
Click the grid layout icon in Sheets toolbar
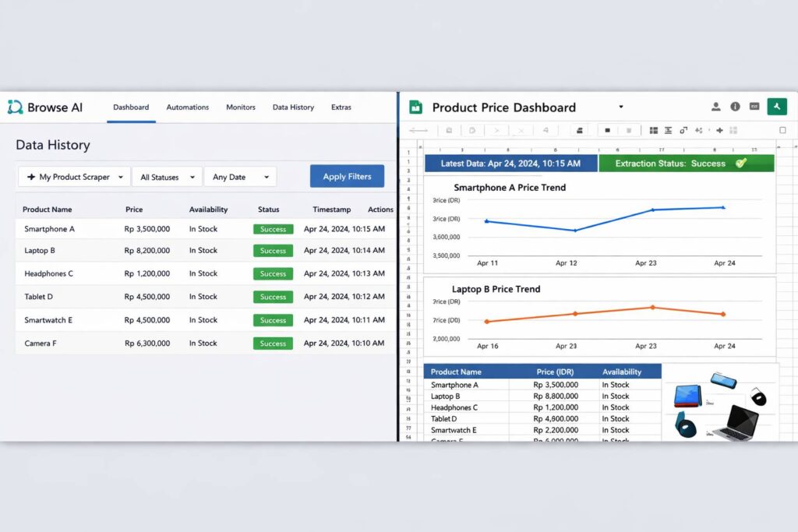pos(654,130)
